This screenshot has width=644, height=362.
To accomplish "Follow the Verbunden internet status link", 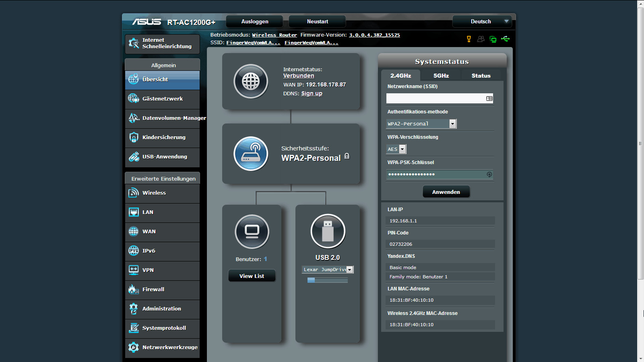I will pyautogui.click(x=299, y=76).
